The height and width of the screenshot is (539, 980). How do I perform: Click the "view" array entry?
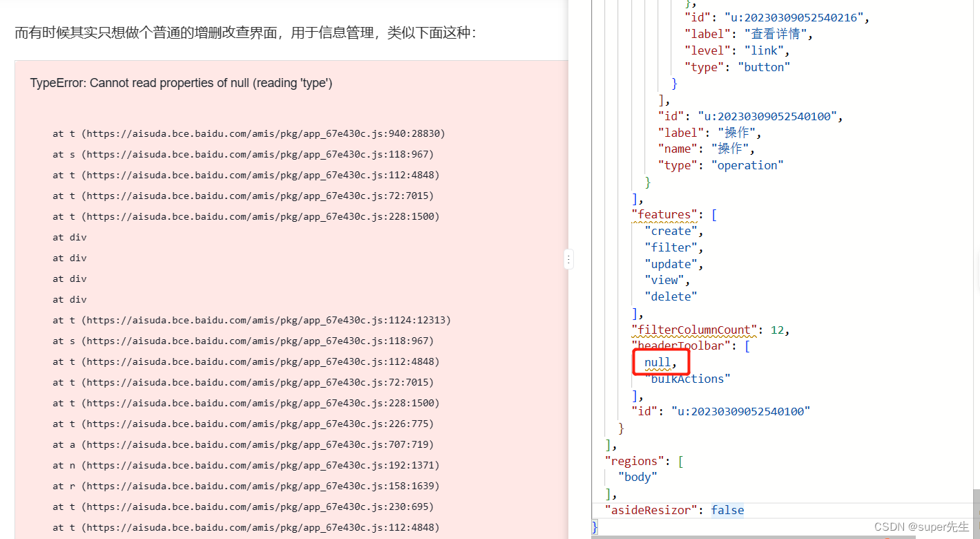664,280
